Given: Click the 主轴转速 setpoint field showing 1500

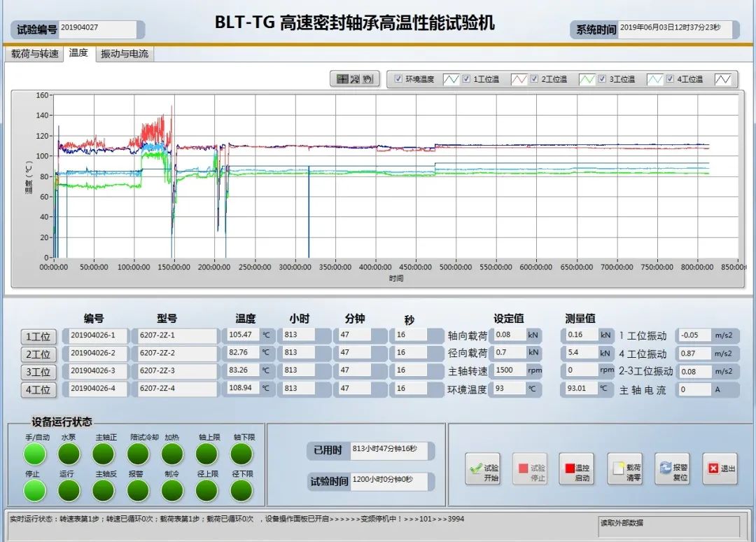Looking at the screenshot, I should 508,370.
